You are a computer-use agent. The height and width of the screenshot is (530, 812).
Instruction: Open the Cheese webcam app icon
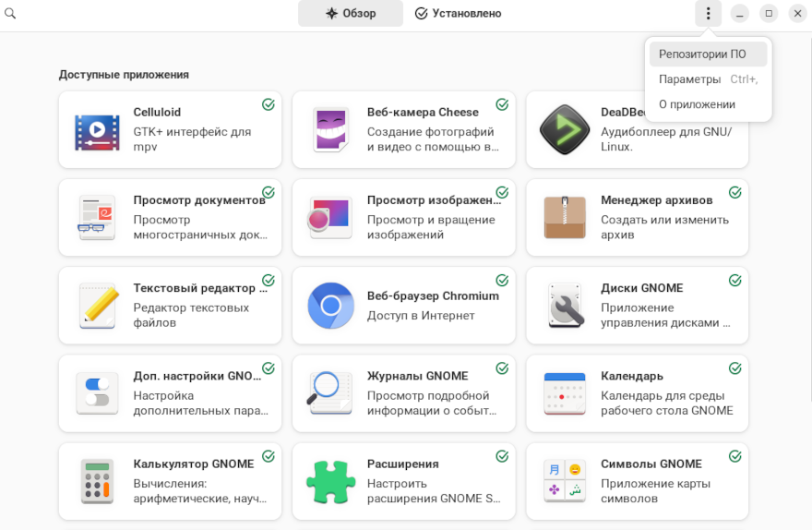tap(330, 130)
